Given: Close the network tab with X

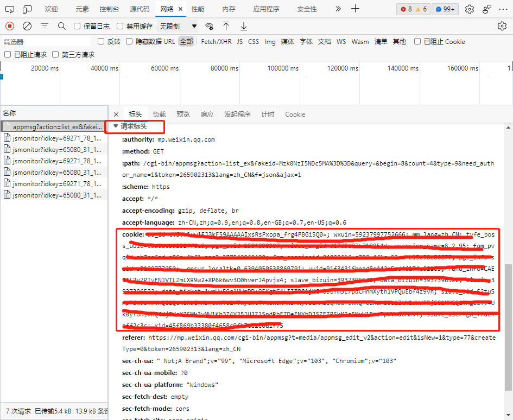Looking at the screenshot, I should (x=180, y=9).
